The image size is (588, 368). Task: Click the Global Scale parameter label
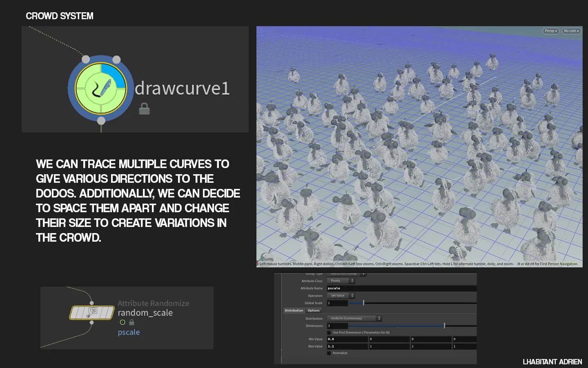314,303
